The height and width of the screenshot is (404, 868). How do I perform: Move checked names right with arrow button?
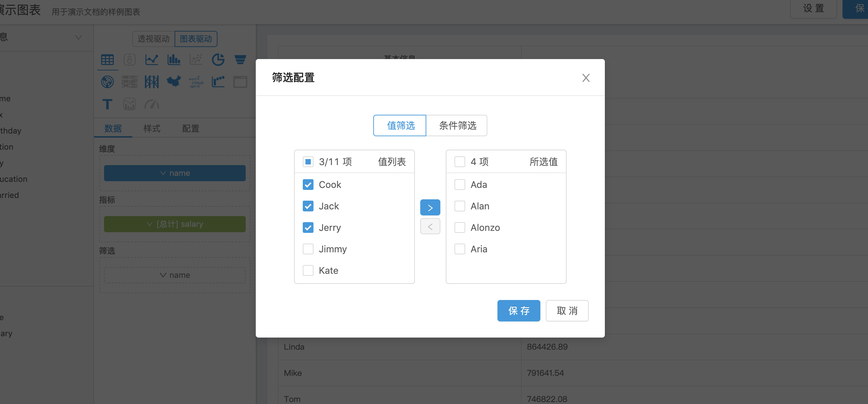click(430, 207)
